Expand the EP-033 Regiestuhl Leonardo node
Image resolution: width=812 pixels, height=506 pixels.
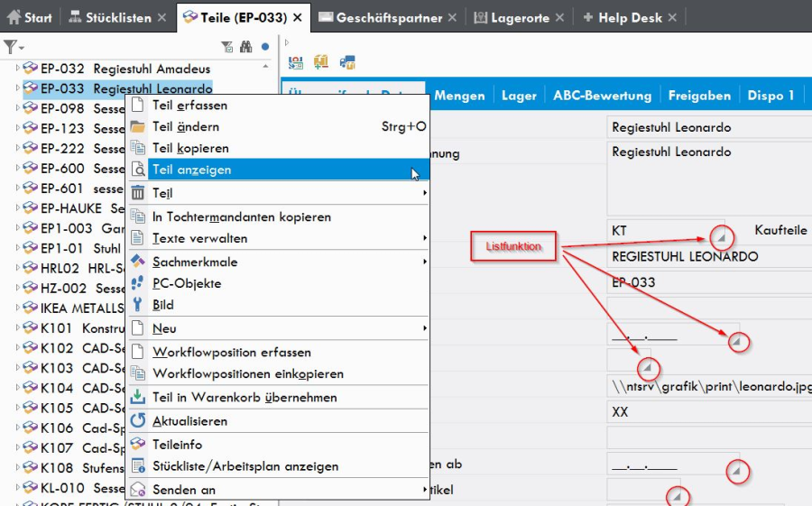(x=17, y=88)
